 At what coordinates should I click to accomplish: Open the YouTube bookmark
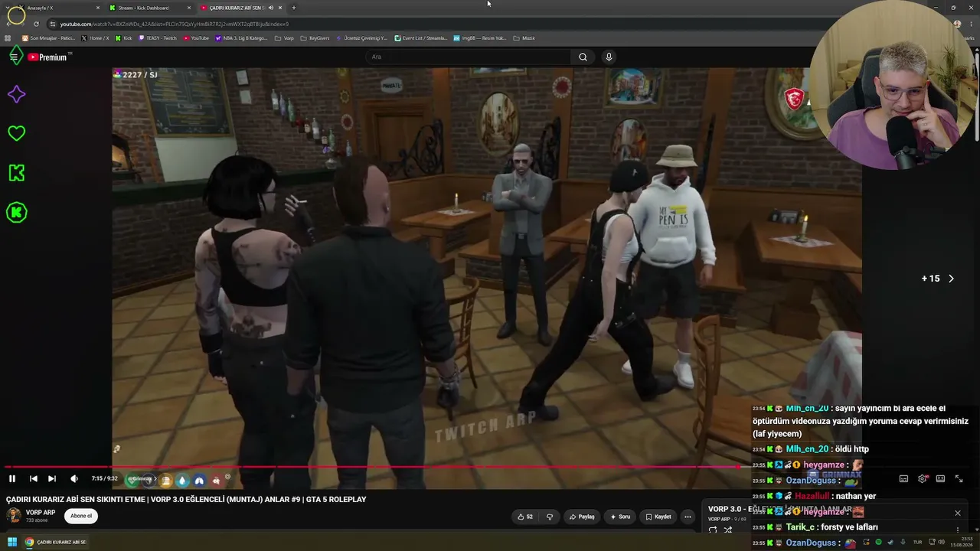point(196,38)
